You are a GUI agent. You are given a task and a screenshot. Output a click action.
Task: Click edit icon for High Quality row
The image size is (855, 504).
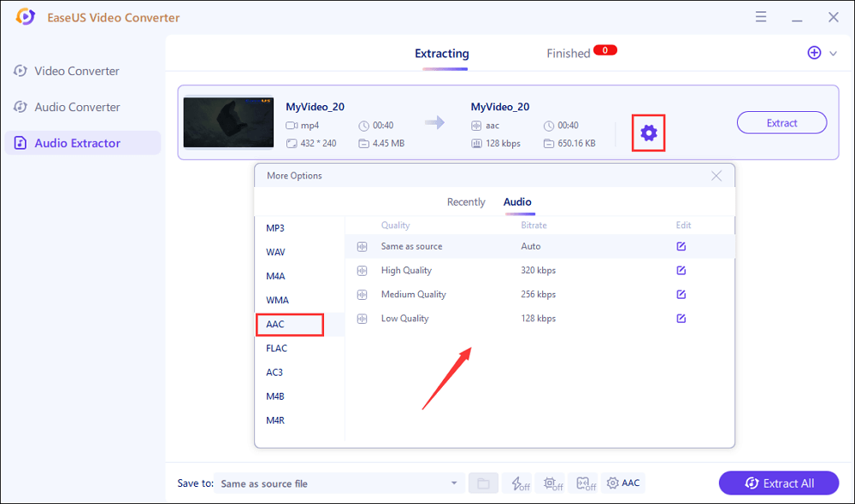(x=681, y=270)
